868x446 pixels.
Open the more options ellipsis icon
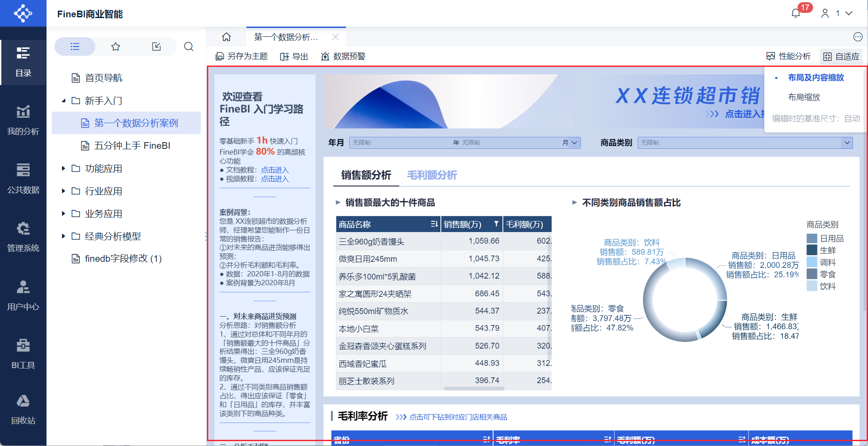point(858,37)
